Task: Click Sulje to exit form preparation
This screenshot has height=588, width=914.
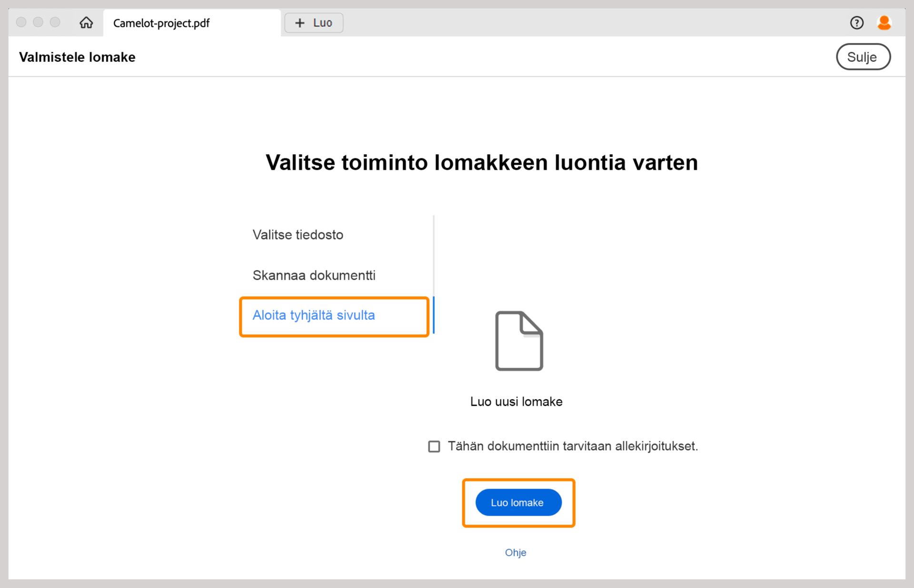Action: click(x=863, y=57)
